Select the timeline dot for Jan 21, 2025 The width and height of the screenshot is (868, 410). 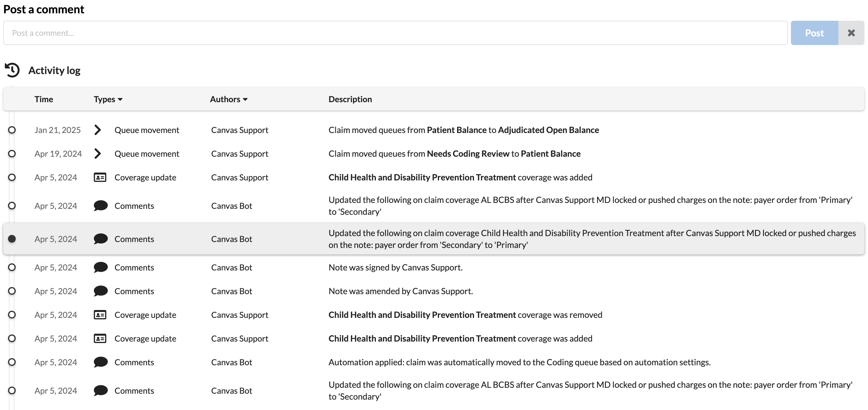12,130
